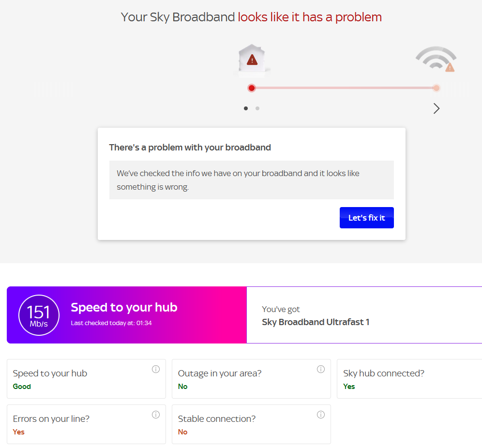The image size is (482, 448).
Task: Select the second carousel dot
Action: (x=257, y=108)
